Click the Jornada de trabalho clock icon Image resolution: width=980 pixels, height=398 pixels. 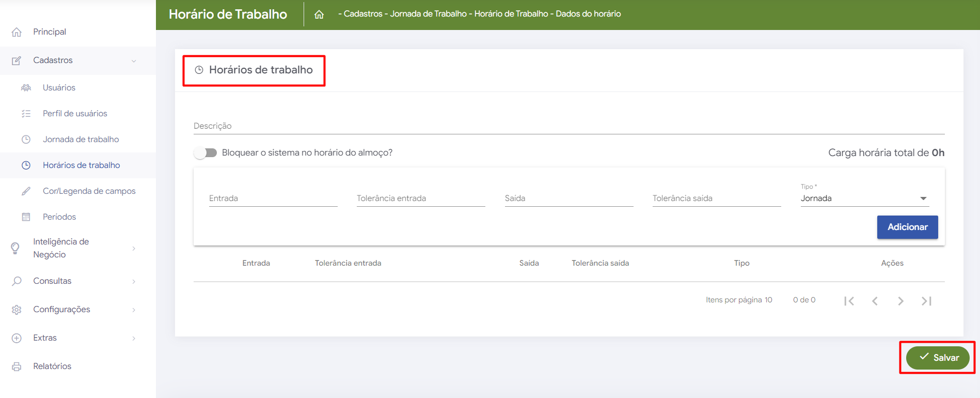(26, 140)
